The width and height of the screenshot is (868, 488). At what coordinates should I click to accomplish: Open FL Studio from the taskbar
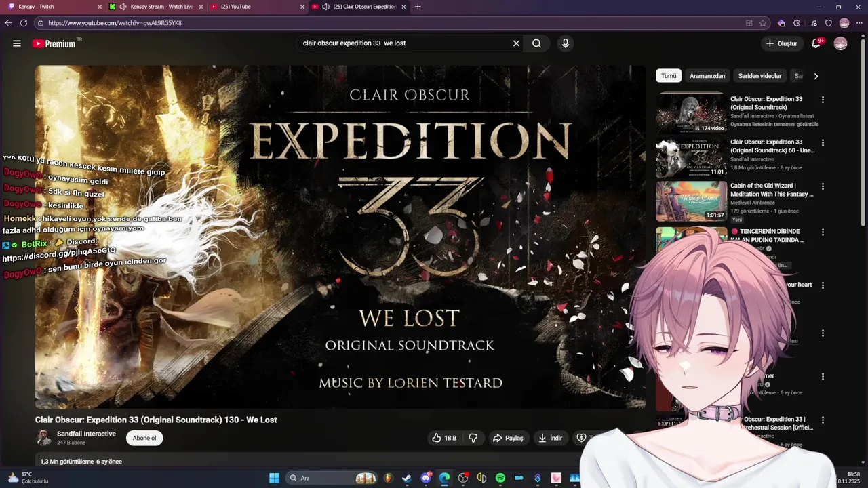(x=388, y=478)
